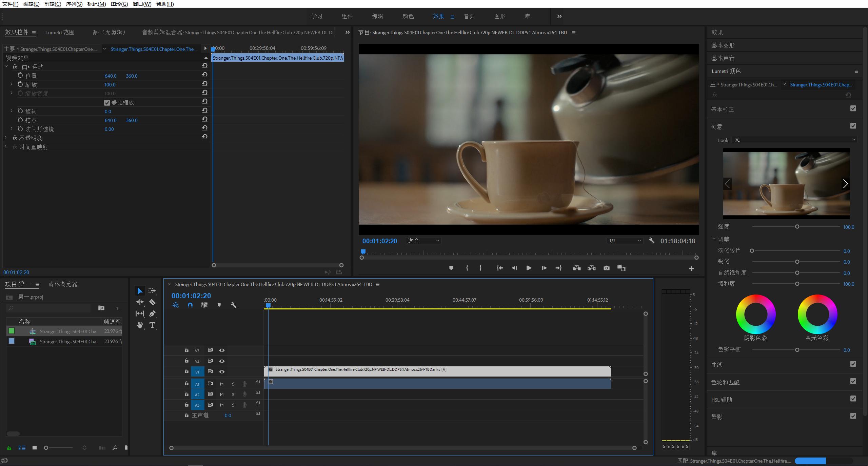The height and width of the screenshot is (466, 868).
Task: Switch to the 颜色 workspace tab
Action: (408, 16)
